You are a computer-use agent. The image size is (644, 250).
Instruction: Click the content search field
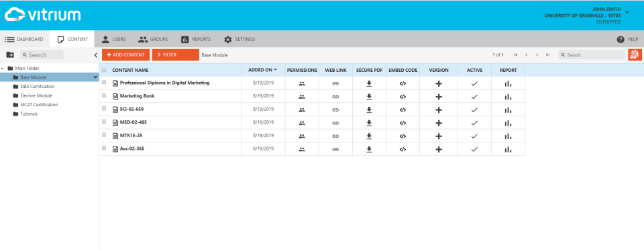pos(592,54)
